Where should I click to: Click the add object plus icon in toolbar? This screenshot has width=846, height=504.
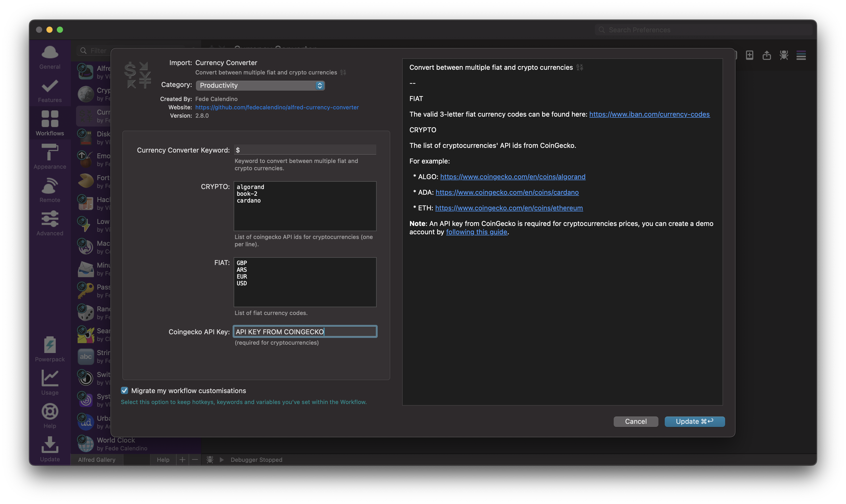(750, 55)
